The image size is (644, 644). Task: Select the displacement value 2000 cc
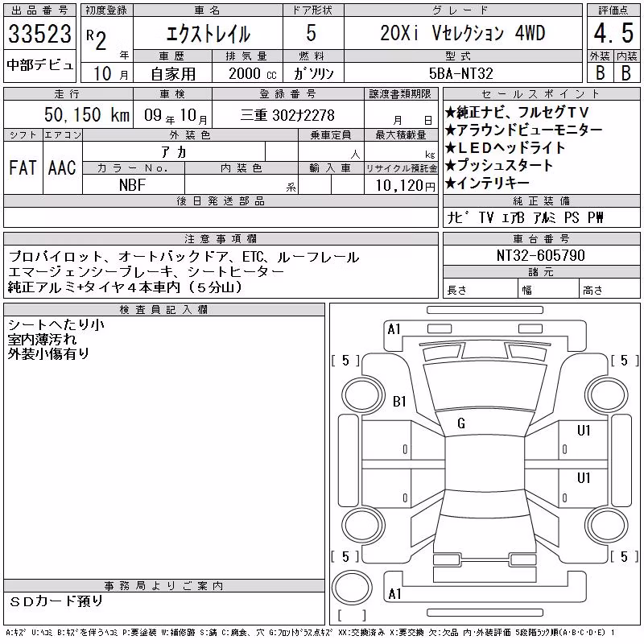[x=253, y=73]
